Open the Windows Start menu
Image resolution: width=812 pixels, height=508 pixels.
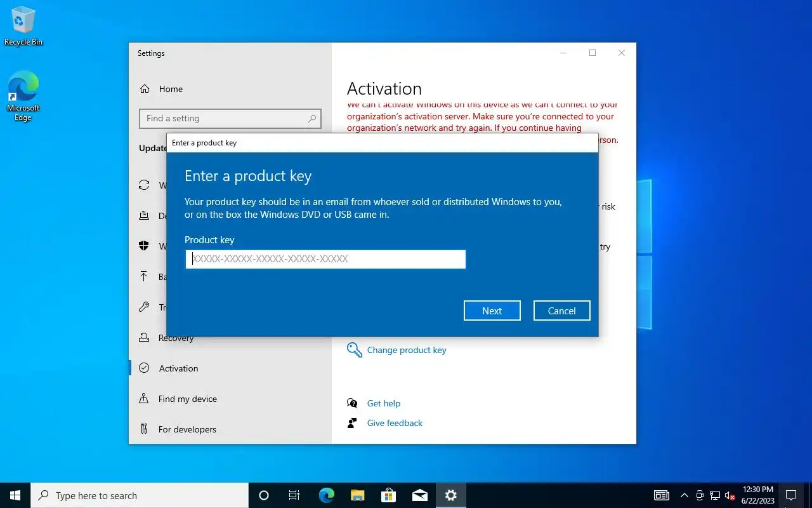point(15,495)
